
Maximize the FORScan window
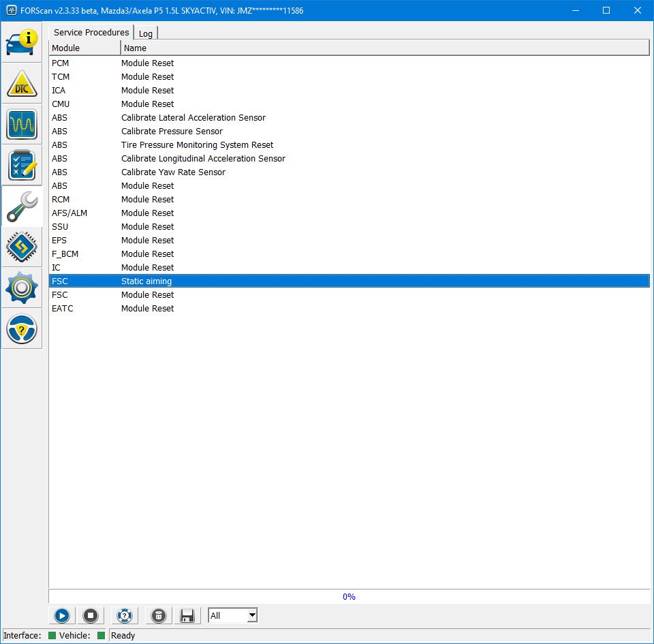(x=606, y=10)
